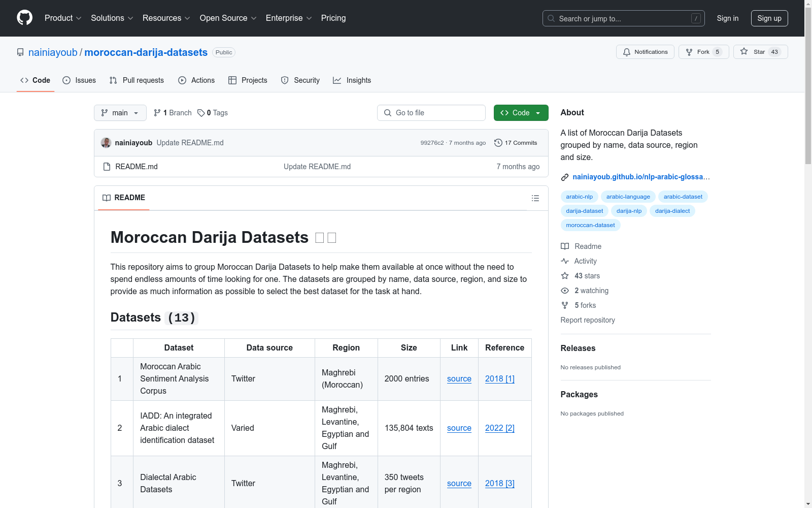Open the 2018 [3] reference link

pyautogui.click(x=500, y=484)
